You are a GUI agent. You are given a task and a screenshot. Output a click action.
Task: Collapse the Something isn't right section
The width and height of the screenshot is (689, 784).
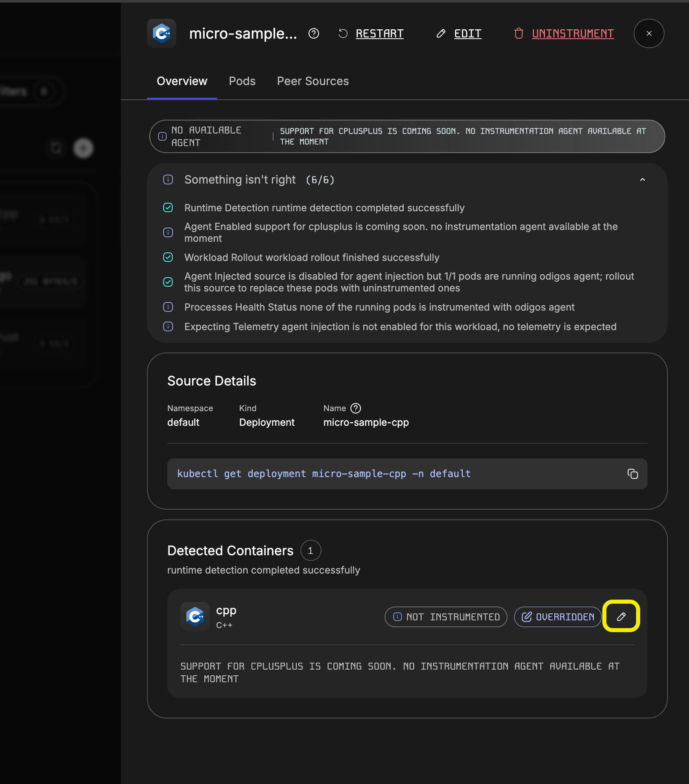pos(643,180)
